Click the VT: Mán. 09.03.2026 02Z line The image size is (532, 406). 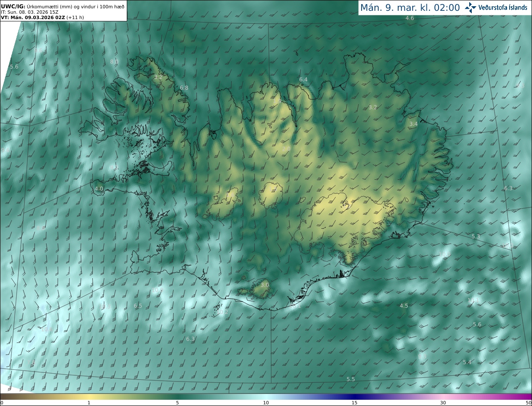tap(42, 17)
